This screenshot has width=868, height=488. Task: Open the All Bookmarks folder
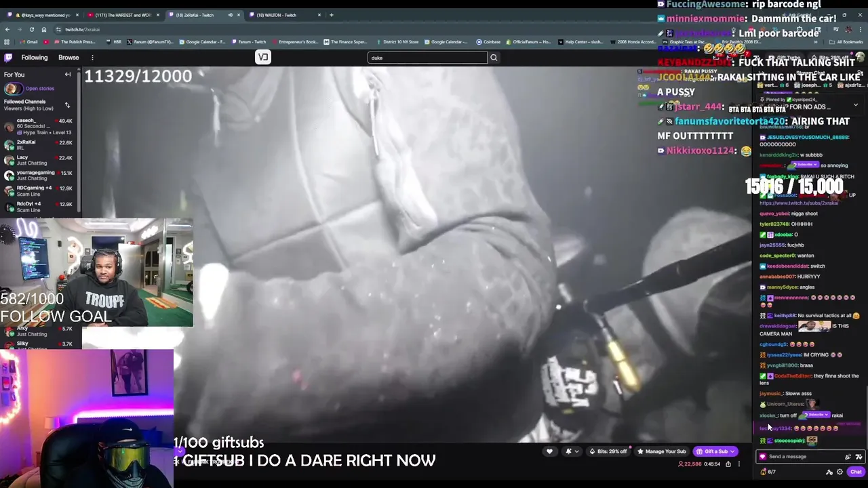(847, 42)
